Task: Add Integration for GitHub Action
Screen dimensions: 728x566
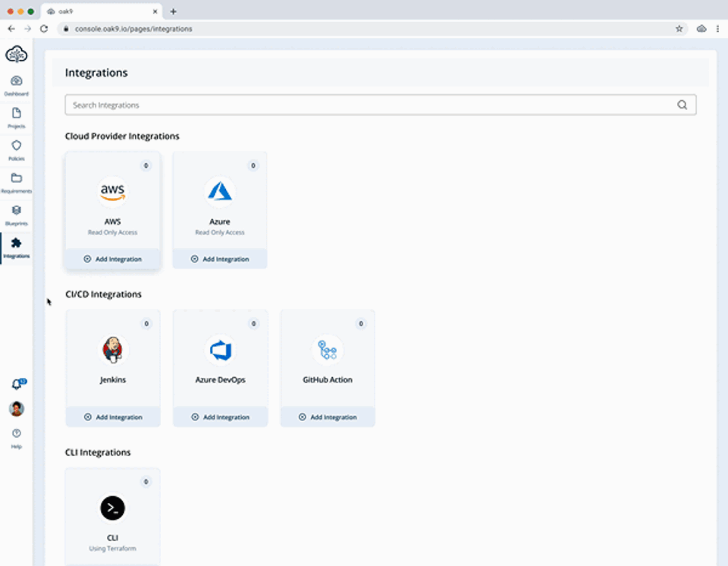Action: [x=328, y=417]
